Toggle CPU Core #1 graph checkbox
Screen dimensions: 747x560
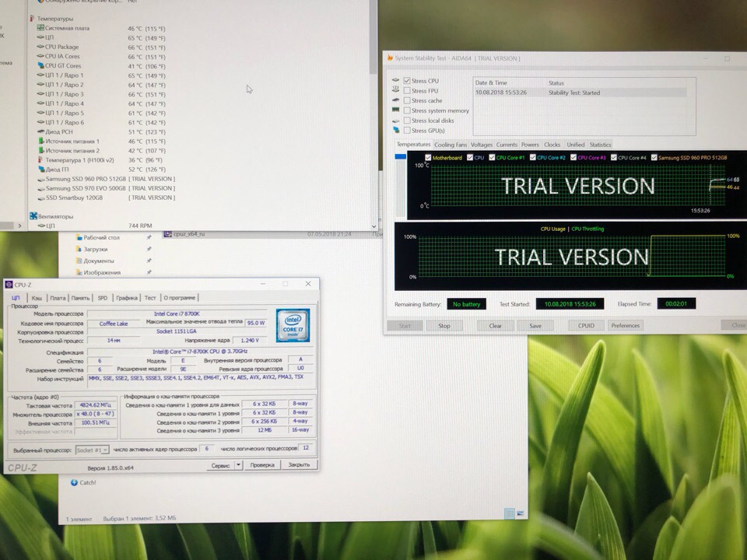[492, 158]
